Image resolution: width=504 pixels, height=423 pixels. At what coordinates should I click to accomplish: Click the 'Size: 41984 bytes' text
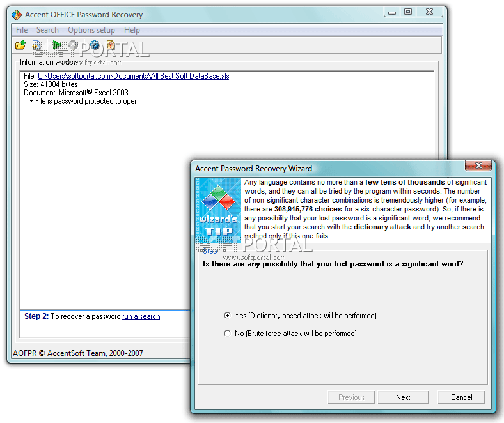click(51, 84)
